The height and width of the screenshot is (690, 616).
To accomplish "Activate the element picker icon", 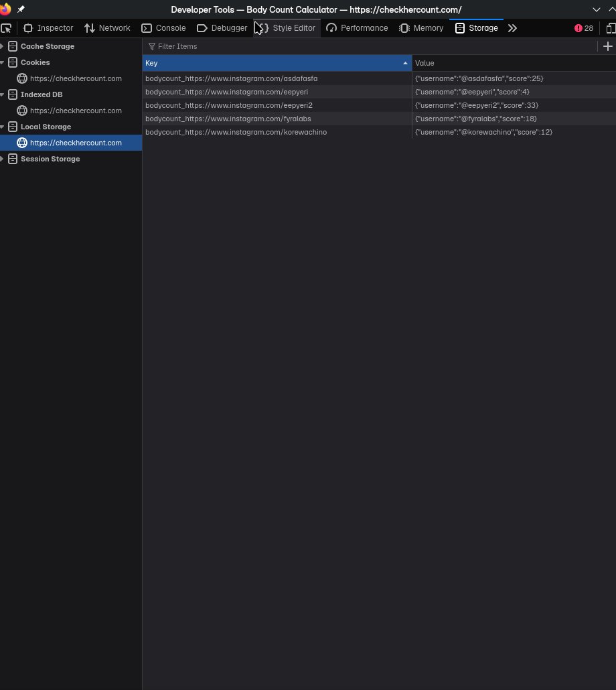I will pos(6,28).
